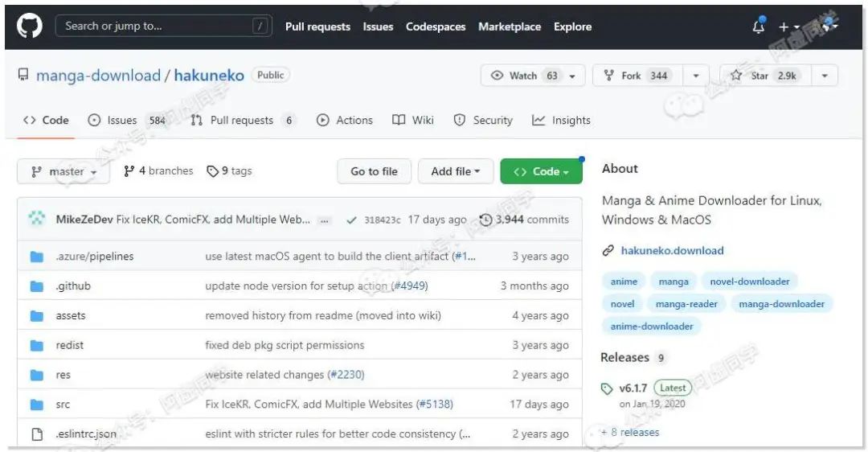Click the Go to file button

[375, 172]
